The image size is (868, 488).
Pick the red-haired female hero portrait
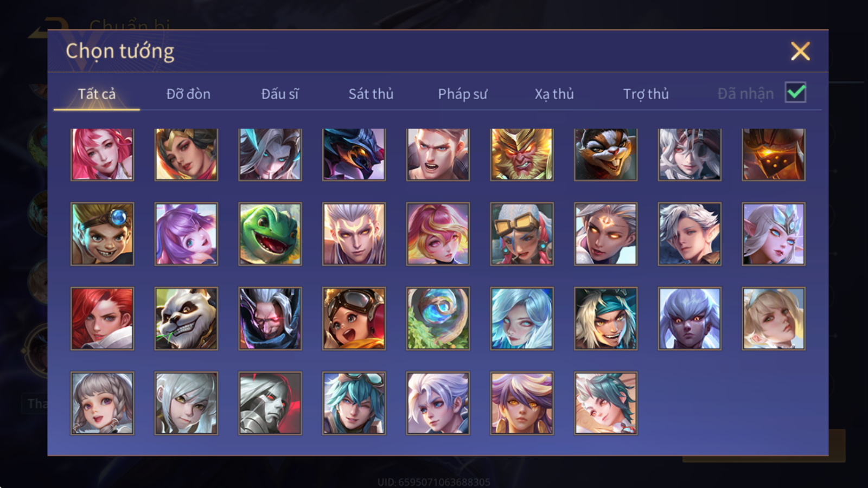pos(102,318)
